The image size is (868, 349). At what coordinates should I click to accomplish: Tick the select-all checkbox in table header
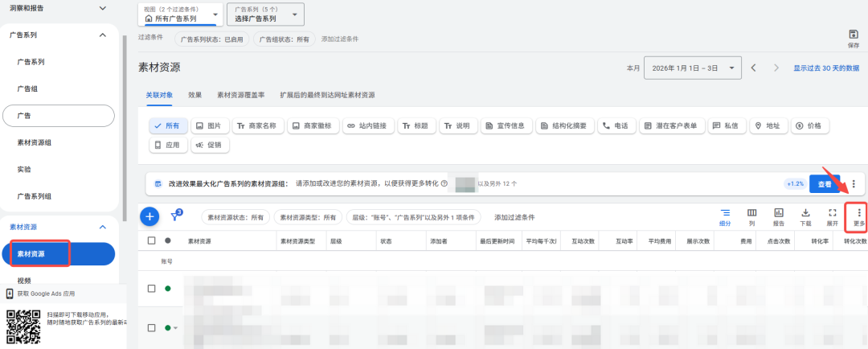tap(152, 240)
